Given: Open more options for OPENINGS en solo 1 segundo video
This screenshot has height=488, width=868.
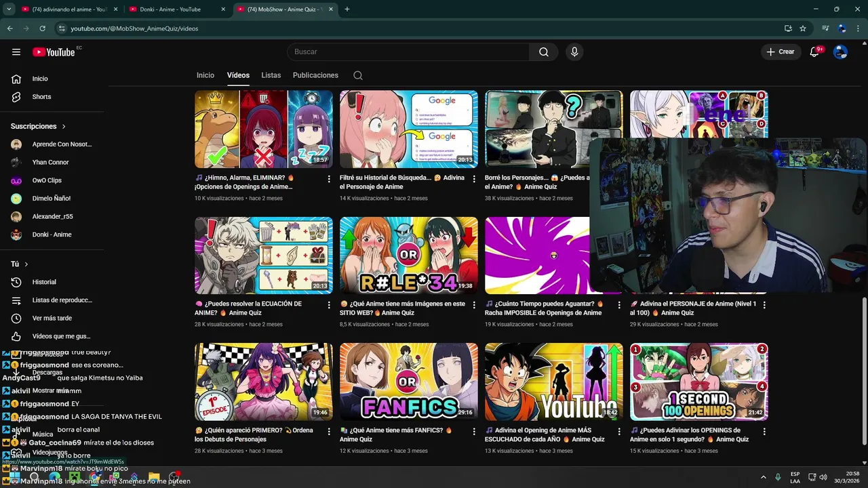Looking at the screenshot, I should 764,431.
